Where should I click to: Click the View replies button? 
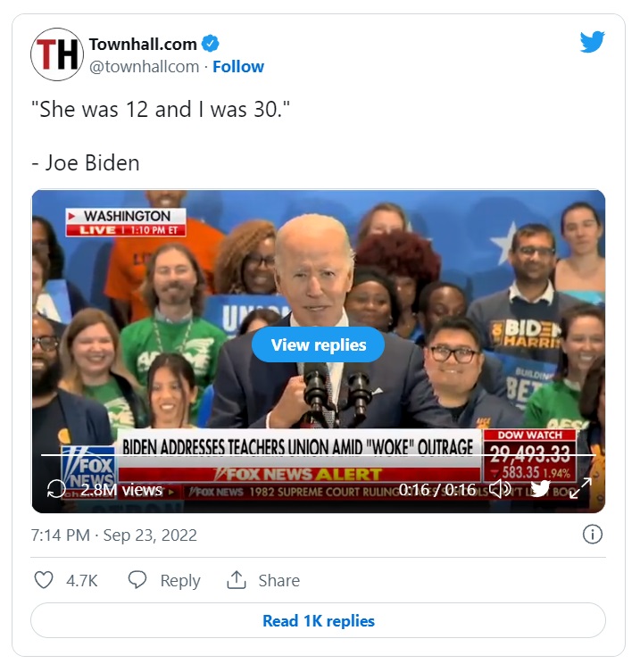pyautogui.click(x=318, y=344)
